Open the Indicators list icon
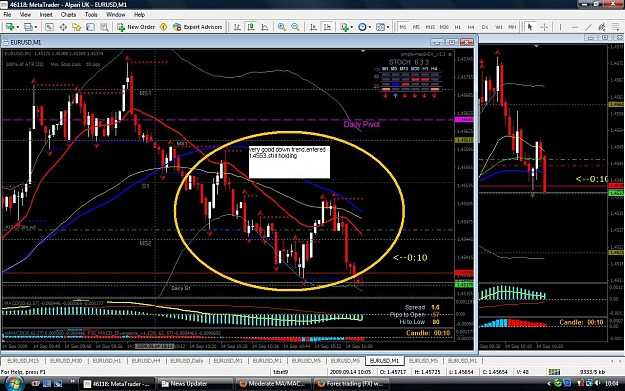Screen dimensions: 625x391 pyautogui.click(x=344, y=27)
